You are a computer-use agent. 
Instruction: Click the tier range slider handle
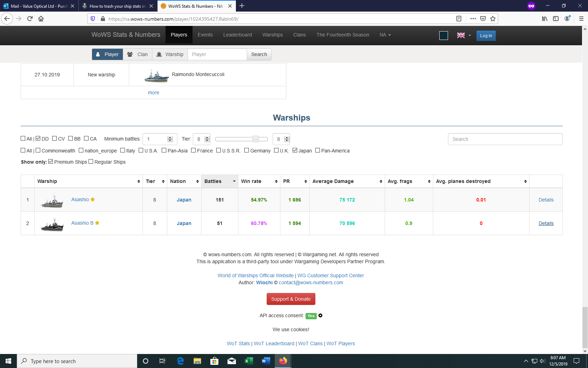[256, 139]
